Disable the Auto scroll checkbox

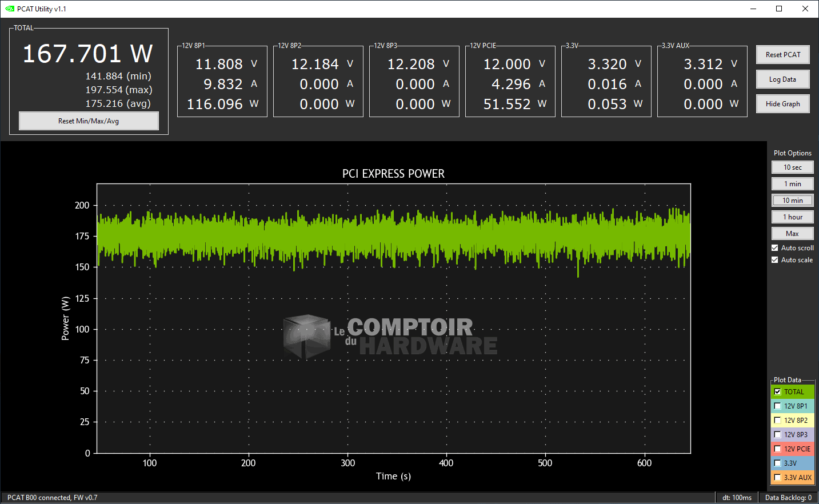[x=775, y=248]
